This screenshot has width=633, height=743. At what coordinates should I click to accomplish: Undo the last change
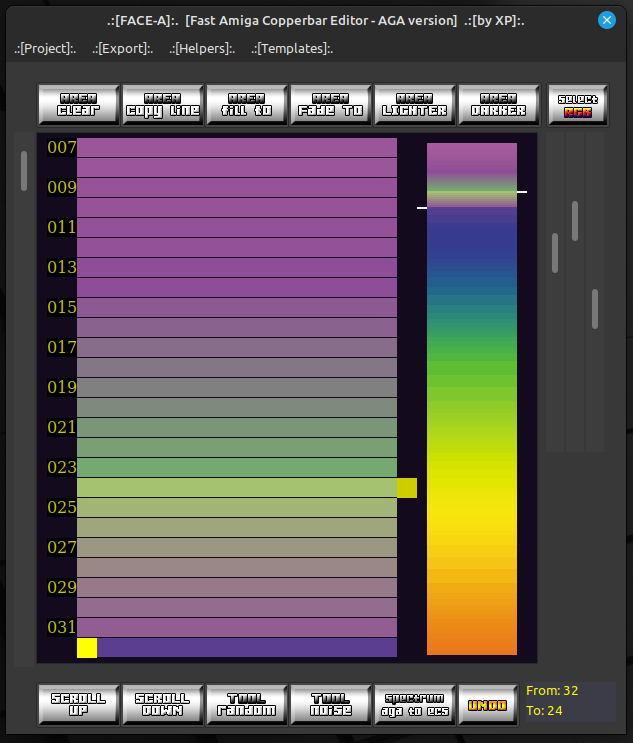pyautogui.click(x=487, y=704)
